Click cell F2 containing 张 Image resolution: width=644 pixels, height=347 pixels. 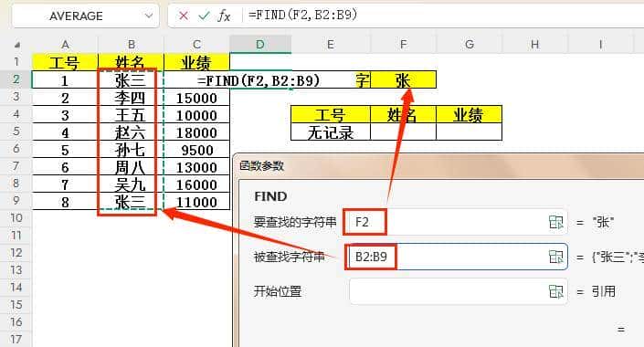pyautogui.click(x=404, y=79)
